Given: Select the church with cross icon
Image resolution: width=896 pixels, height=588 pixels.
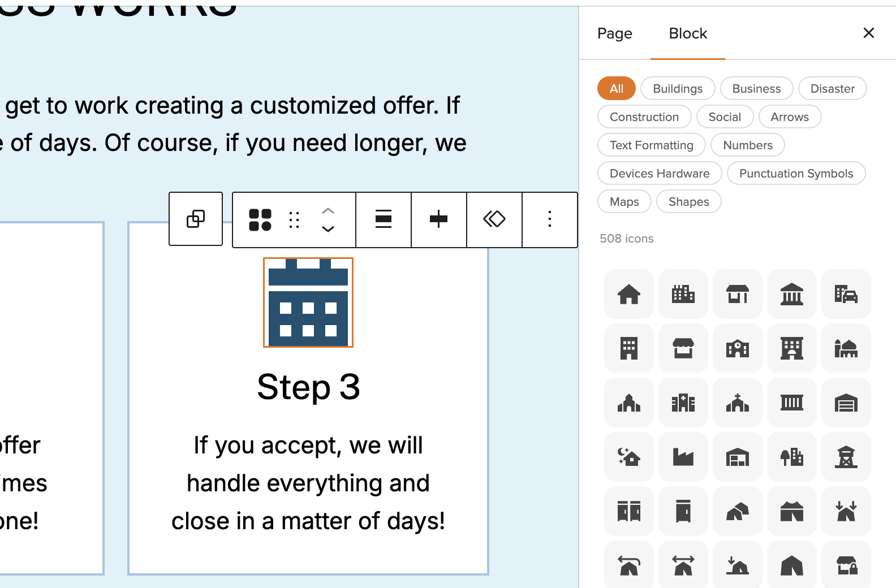Looking at the screenshot, I should [737, 403].
